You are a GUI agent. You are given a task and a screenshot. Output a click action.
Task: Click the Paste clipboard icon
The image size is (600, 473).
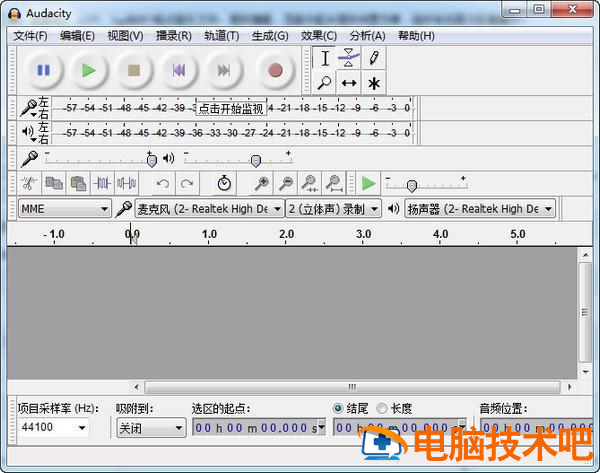tap(78, 184)
